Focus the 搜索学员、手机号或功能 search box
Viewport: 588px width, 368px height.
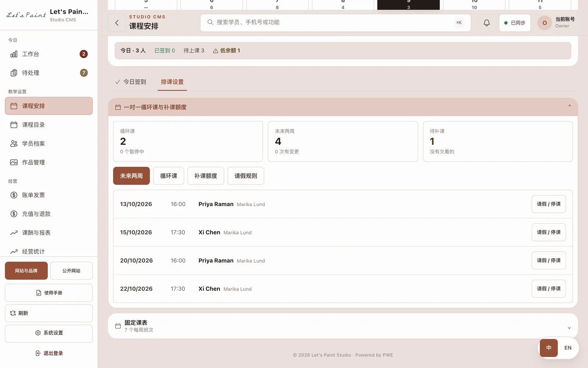click(x=336, y=23)
